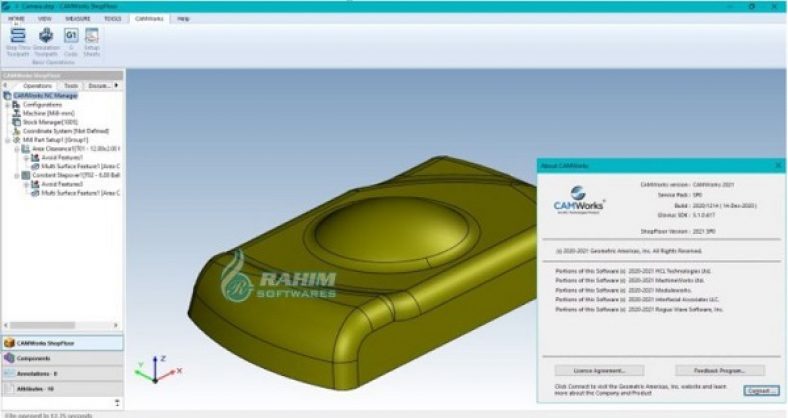This screenshot has width=788, height=418.
Task: Click icon of Avoid Features under Constant Stepover1
Action: point(35,184)
